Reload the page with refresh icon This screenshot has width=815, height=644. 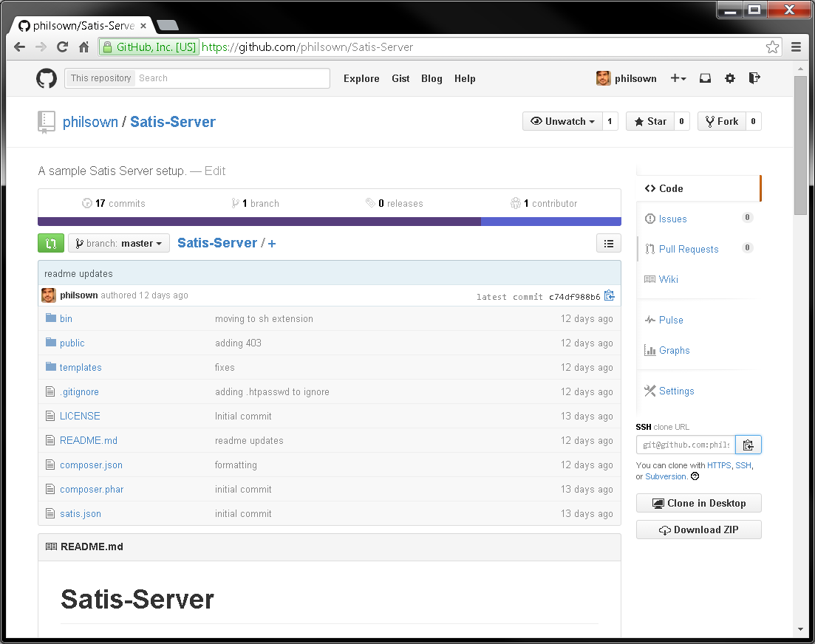click(x=62, y=47)
